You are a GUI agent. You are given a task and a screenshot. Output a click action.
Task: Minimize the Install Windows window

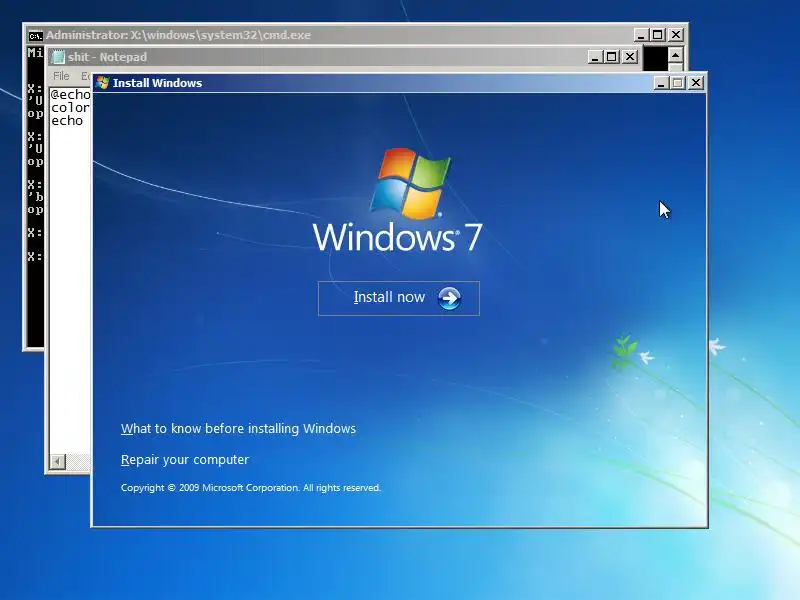661,83
